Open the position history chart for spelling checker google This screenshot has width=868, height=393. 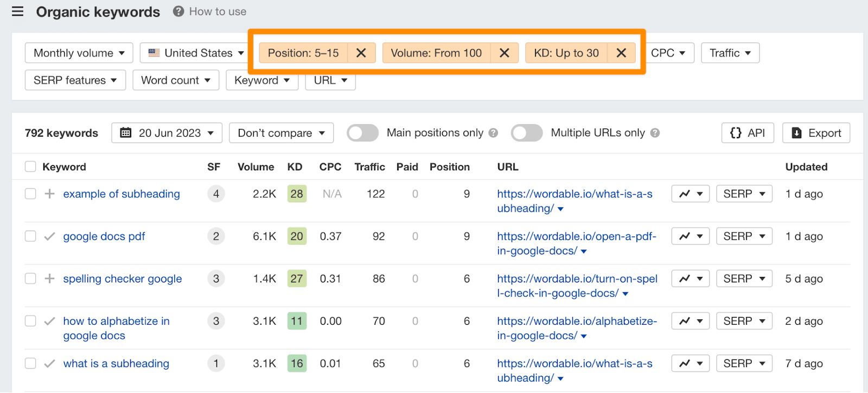pyautogui.click(x=690, y=279)
